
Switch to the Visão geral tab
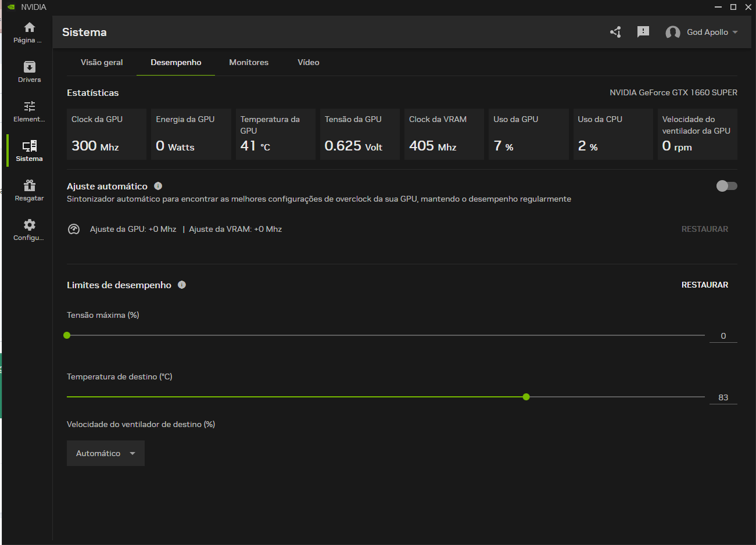102,62
